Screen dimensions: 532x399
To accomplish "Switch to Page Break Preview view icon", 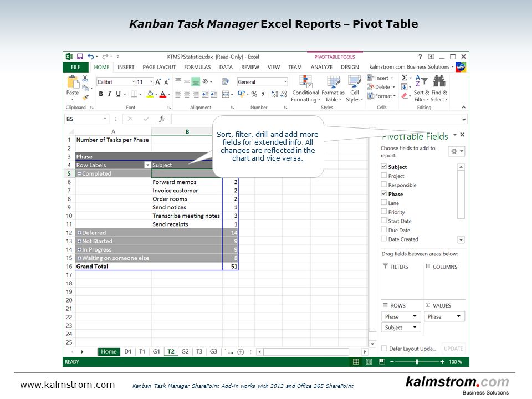I will [x=382, y=362].
